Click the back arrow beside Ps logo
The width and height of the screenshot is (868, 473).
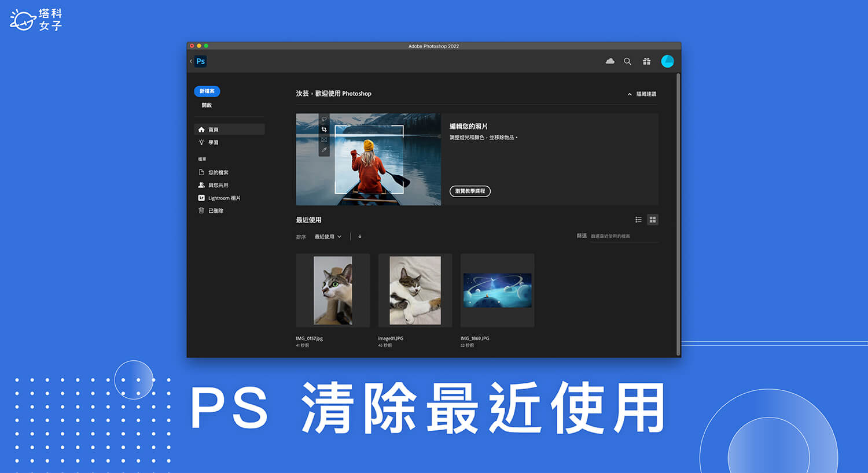pos(191,61)
